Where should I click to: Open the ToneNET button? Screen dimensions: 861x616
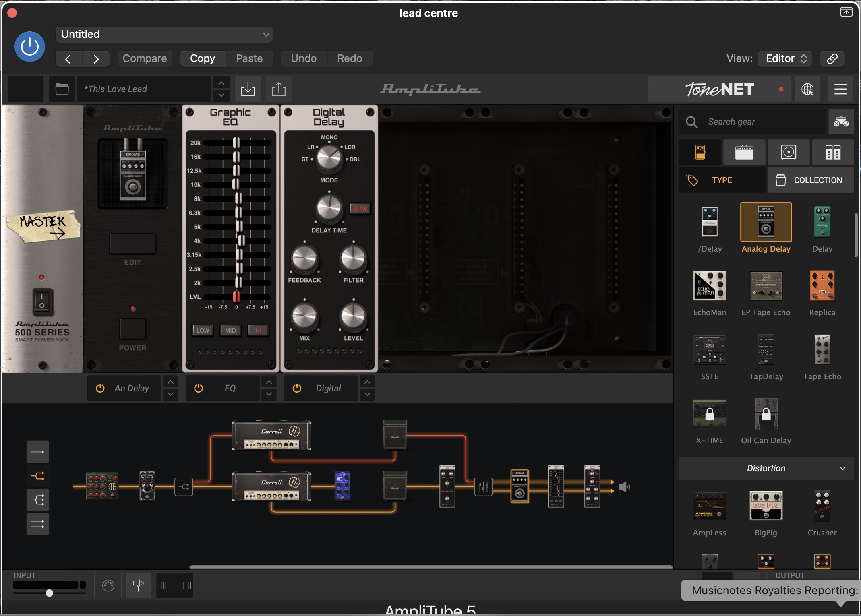[x=720, y=89]
